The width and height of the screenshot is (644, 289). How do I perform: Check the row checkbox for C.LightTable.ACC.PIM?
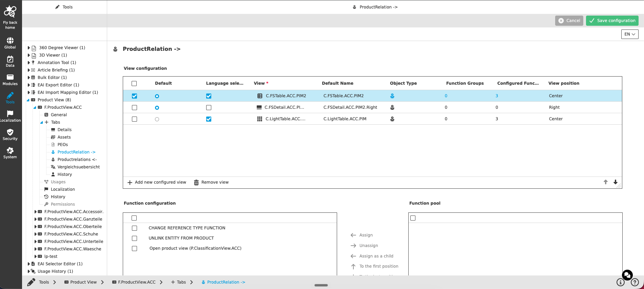tap(135, 119)
